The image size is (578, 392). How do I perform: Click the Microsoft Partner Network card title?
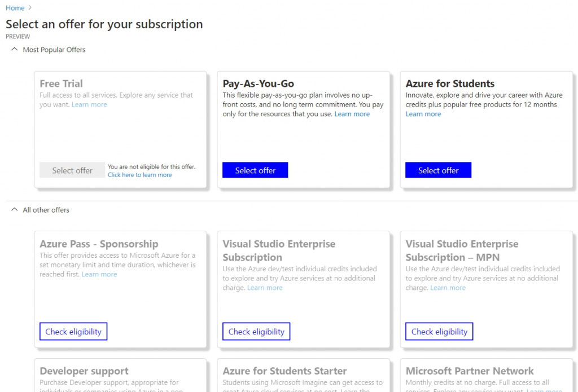click(x=470, y=371)
